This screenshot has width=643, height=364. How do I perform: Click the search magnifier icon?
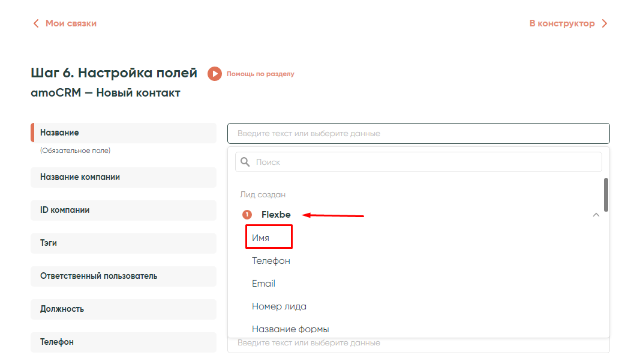[245, 162]
